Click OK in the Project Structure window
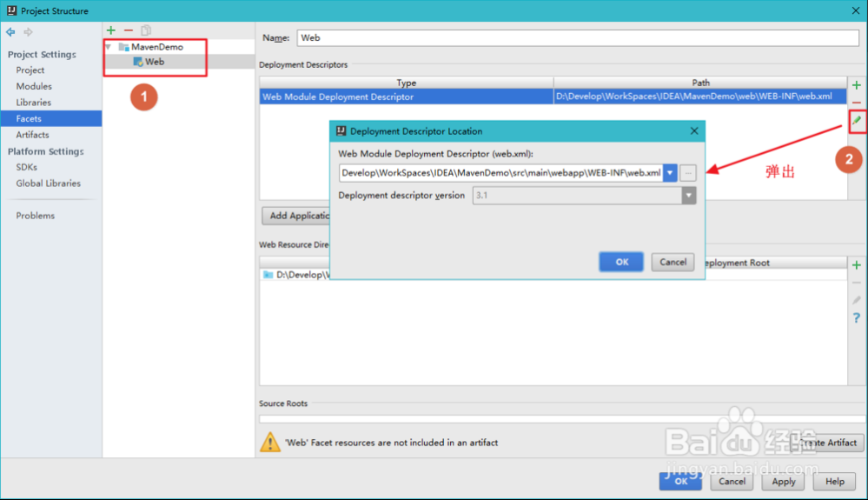 coord(680,481)
